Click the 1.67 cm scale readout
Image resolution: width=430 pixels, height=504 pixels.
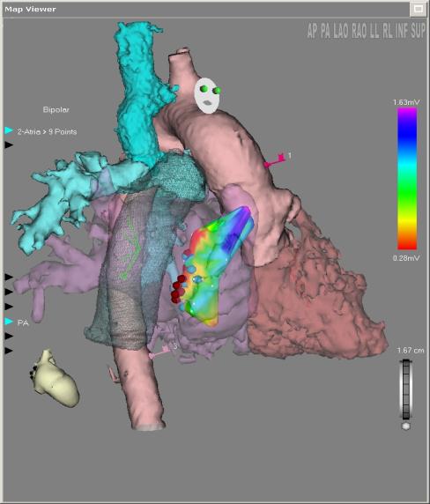tap(411, 350)
